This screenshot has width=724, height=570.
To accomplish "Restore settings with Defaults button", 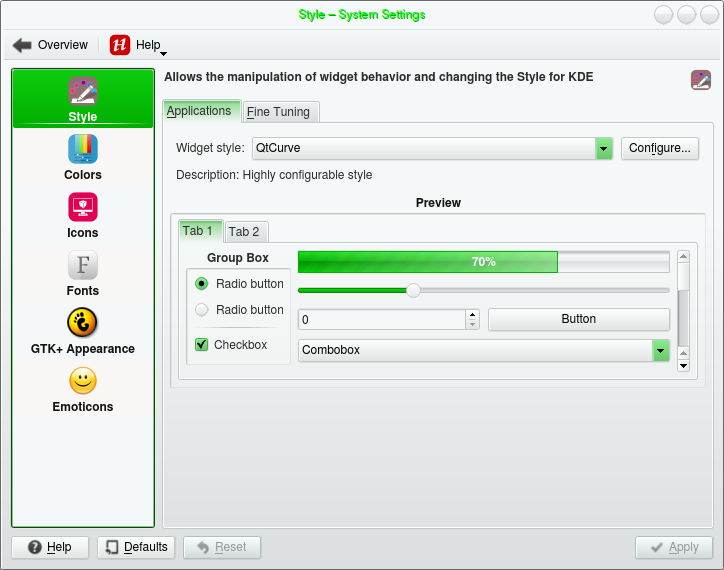I will (x=136, y=547).
